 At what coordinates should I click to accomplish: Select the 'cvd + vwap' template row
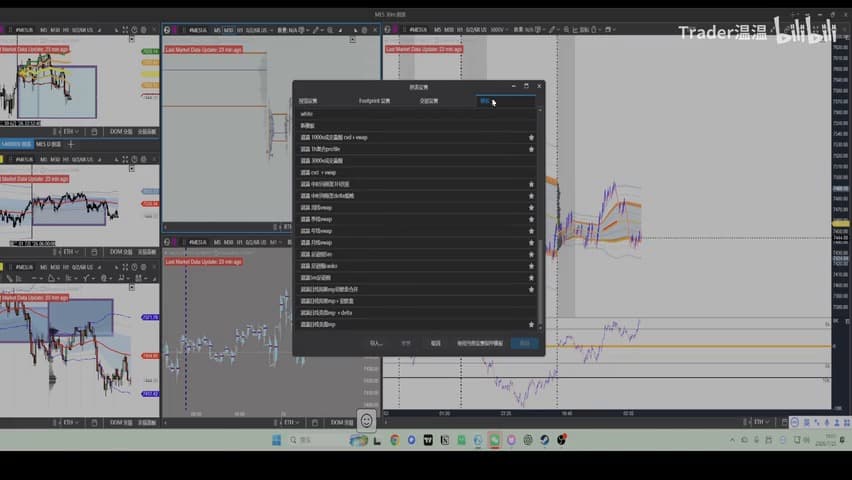416,172
